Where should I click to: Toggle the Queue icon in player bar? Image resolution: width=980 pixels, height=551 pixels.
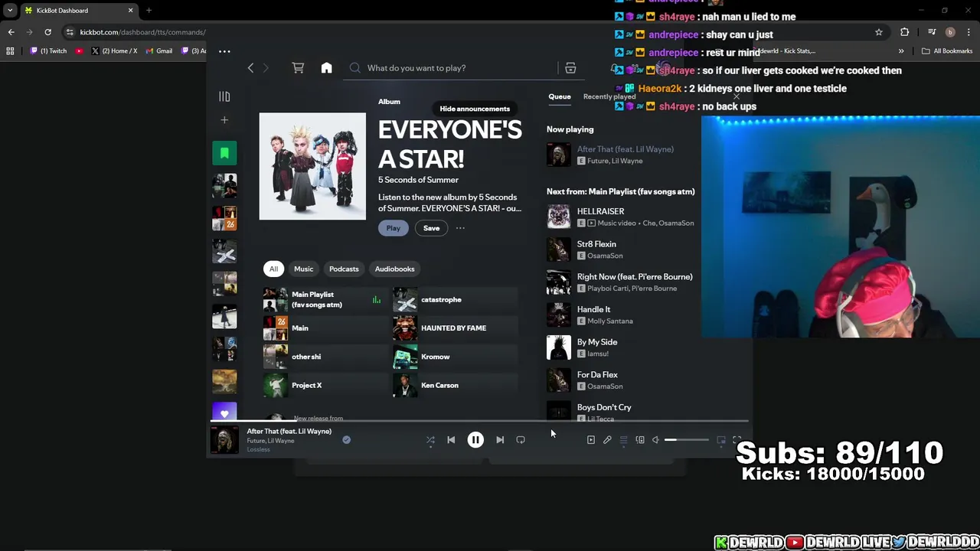[x=624, y=440]
